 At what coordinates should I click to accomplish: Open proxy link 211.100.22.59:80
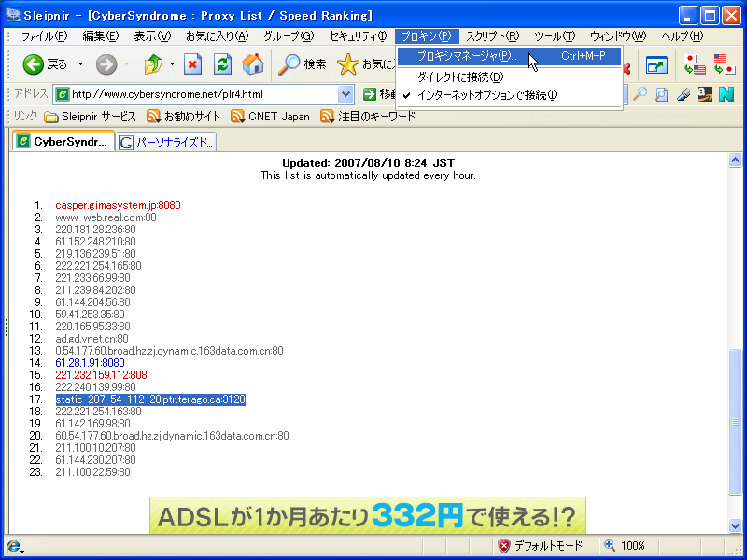pyautogui.click(x=92, y=472)
